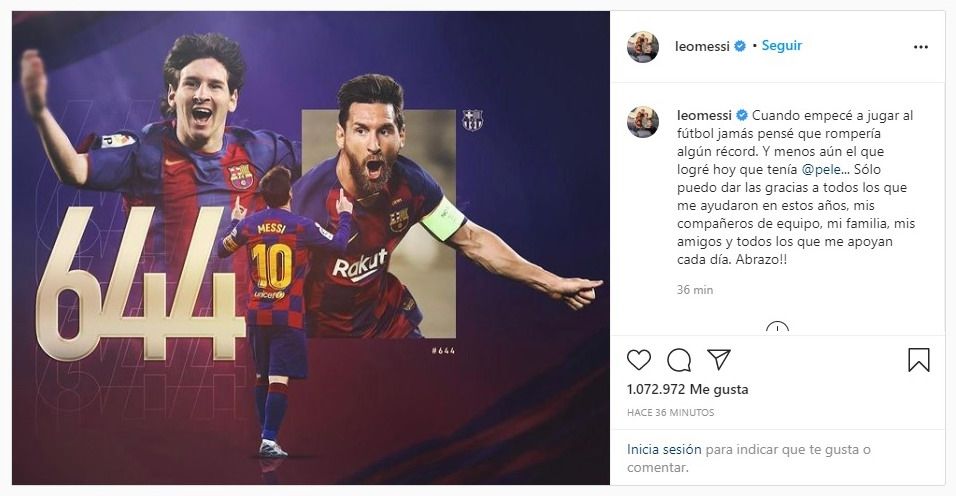Viewport: 956px width, 496px height.
Task: Like the post with the heart icon
Action: coord(639,360)
